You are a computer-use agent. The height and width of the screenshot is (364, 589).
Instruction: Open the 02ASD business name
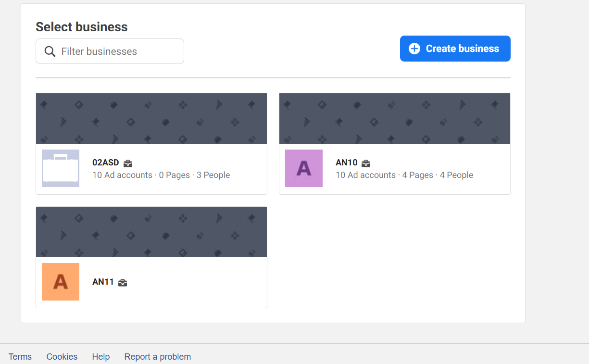click(105, 163)
